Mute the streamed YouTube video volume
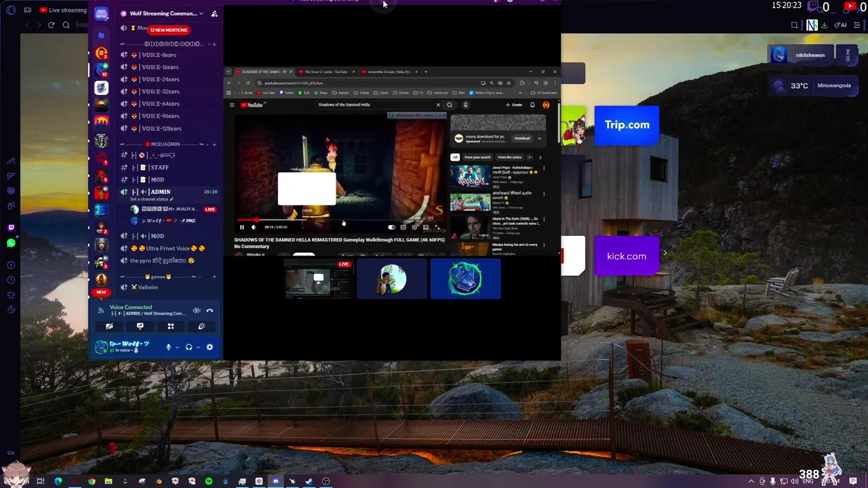868x488 pixels. point(253,227)
